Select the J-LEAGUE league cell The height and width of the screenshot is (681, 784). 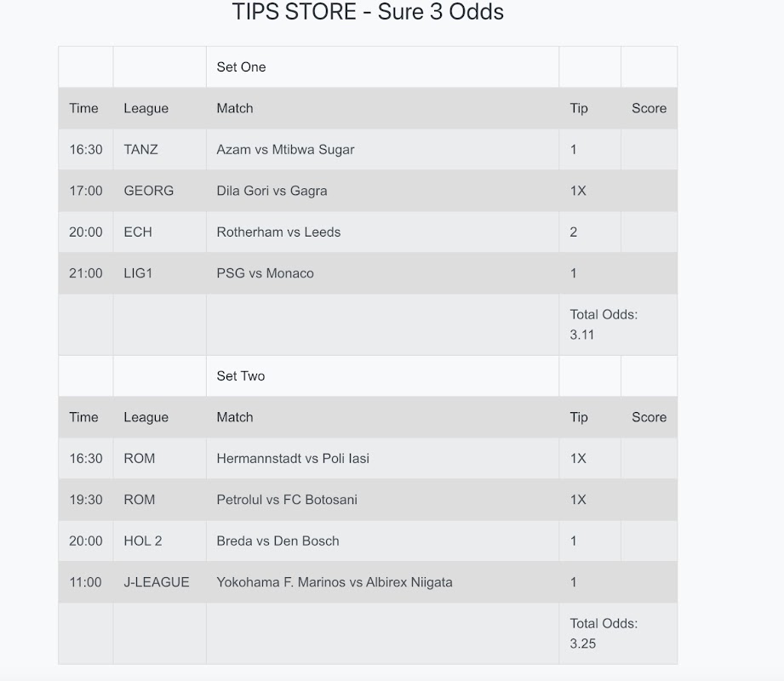(157, 582)
